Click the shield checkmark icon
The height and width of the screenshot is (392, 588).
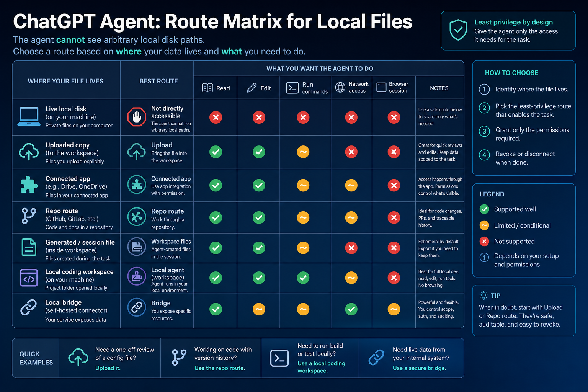(458, 30)
